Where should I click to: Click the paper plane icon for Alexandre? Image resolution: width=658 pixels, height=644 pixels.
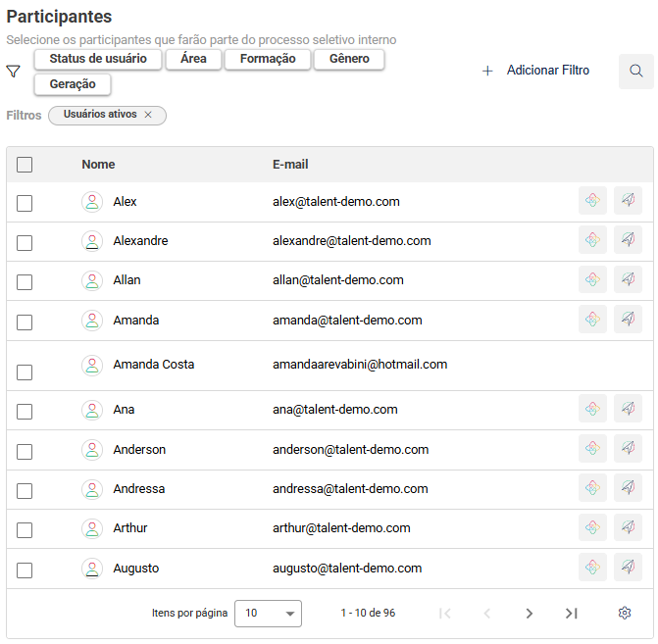[x=628, y=240]
